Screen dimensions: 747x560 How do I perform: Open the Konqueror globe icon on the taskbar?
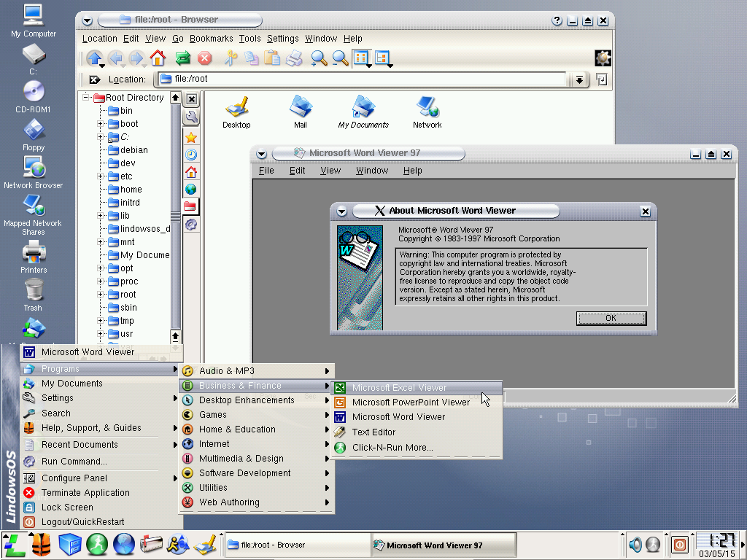(124, 545)
